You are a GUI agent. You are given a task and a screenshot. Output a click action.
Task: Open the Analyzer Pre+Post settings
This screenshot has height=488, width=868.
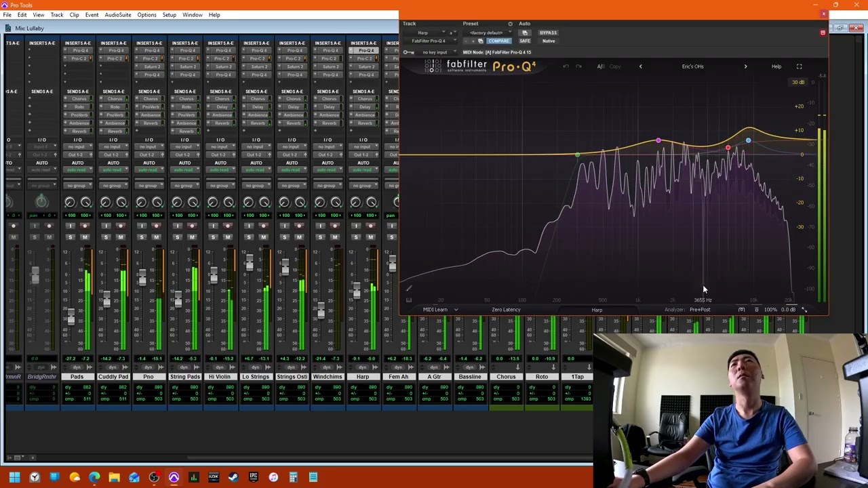(x=700, y=310)
